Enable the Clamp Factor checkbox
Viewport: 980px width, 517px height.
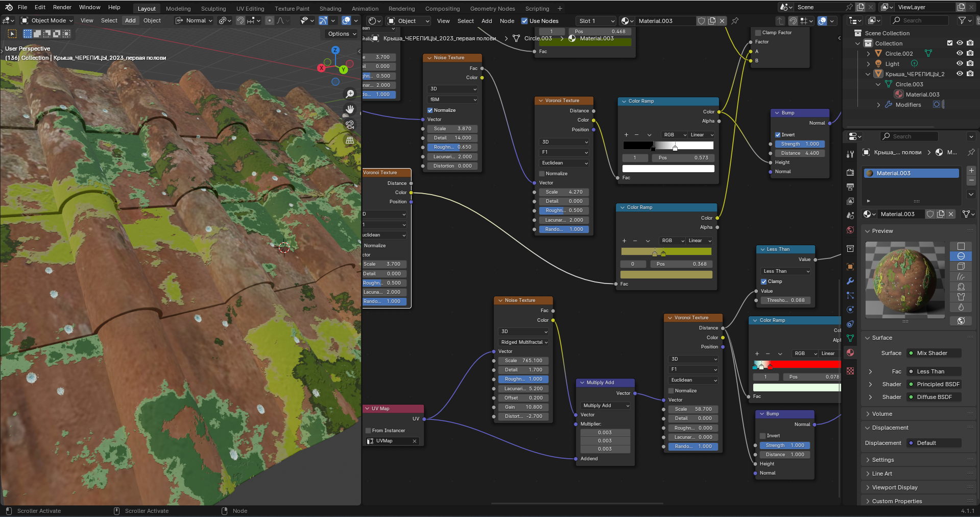coord(758,33)
